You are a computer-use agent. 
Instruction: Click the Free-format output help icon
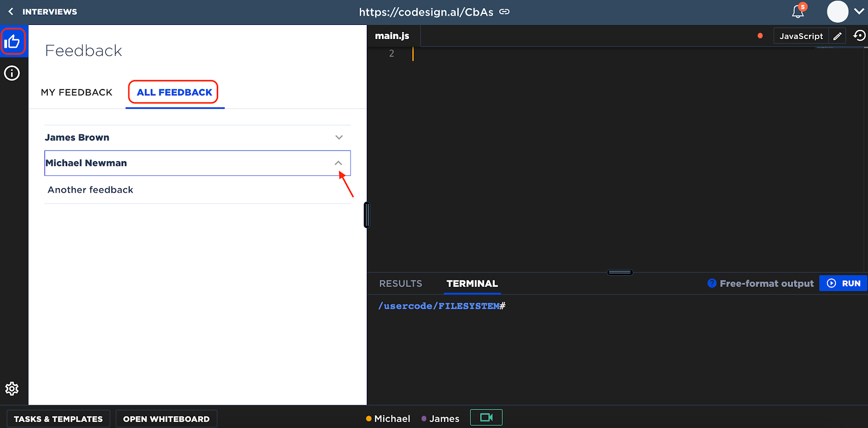click(x=712, y=283)
